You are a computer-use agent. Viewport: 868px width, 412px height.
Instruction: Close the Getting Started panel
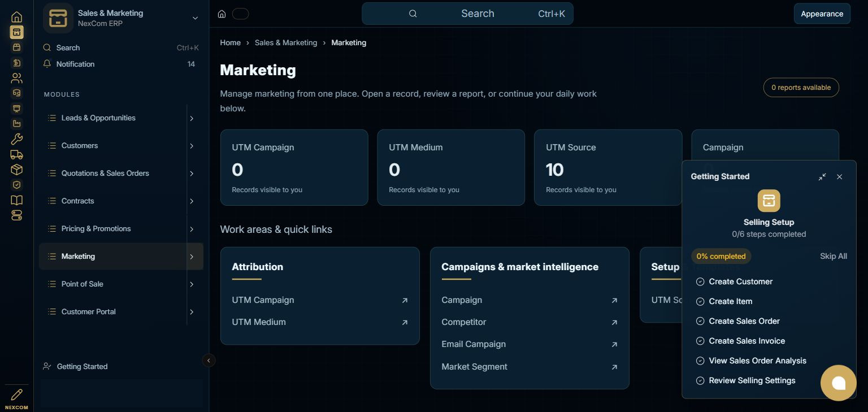pos(840,177)
